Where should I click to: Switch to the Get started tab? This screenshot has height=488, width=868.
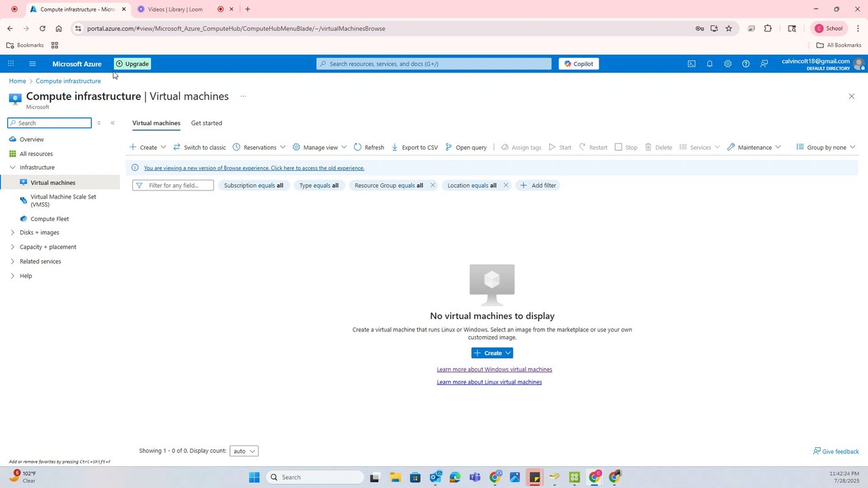[206, 123]
